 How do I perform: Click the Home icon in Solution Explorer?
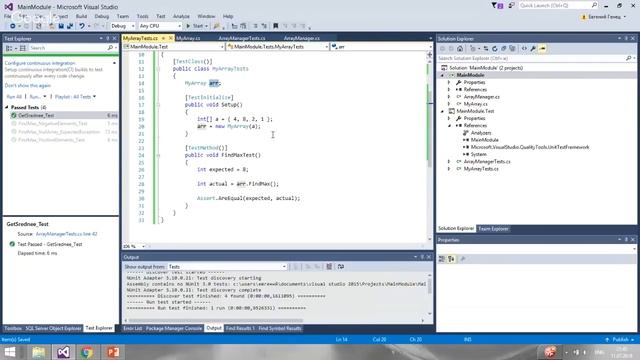coord(460,49)
